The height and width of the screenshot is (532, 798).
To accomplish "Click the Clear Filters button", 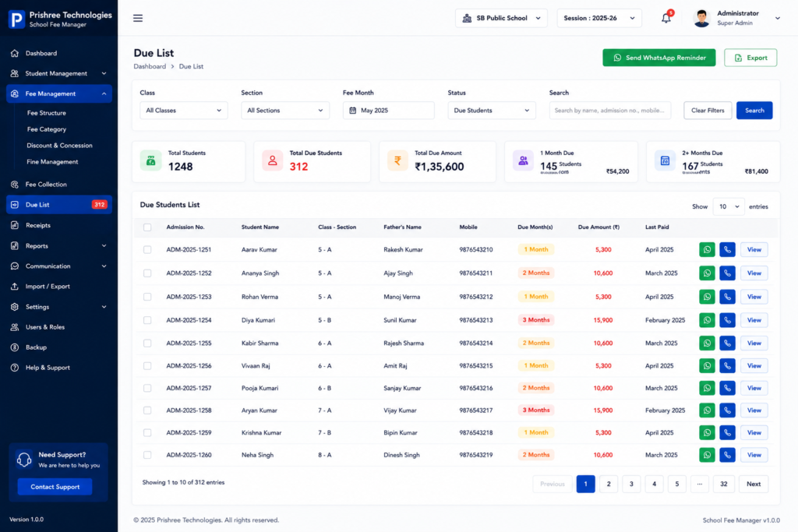I will coord(708,111).
